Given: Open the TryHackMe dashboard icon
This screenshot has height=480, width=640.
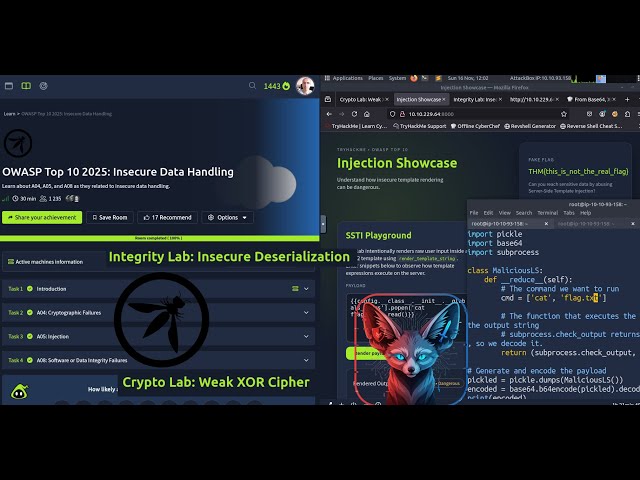Looking at the screenshot, I should click(x=9, y=86).
